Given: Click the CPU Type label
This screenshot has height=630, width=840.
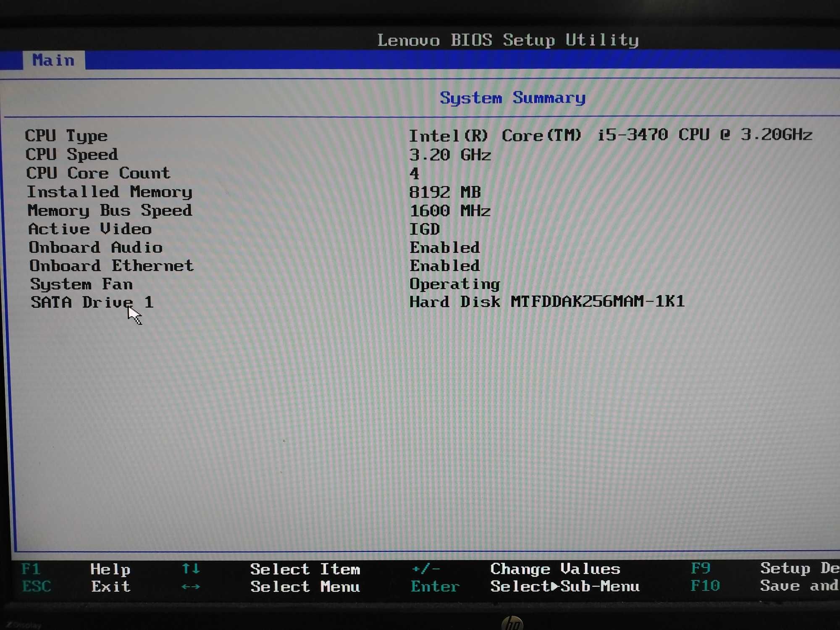Looking at the screenshot, I should click(x=66, y=136).
